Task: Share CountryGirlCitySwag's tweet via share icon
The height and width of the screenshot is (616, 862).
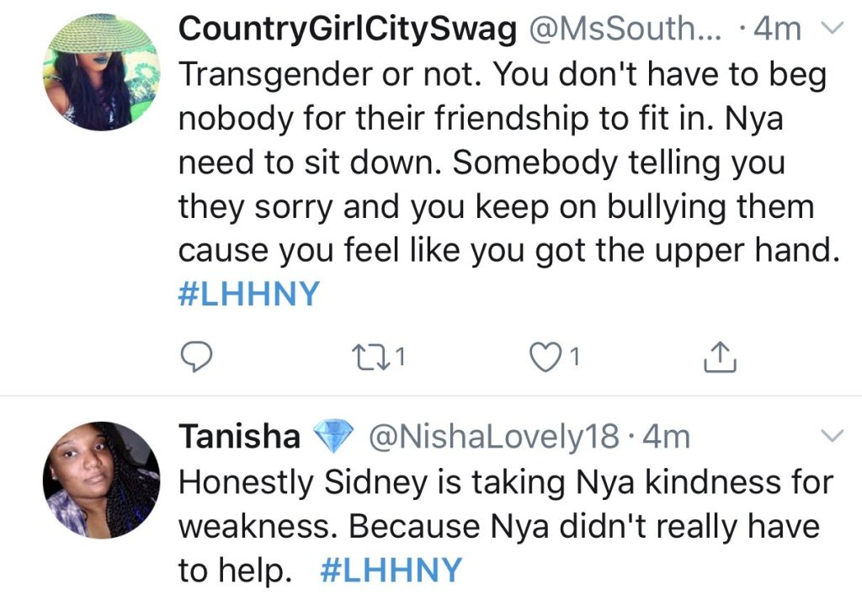Action: [720, 357]
